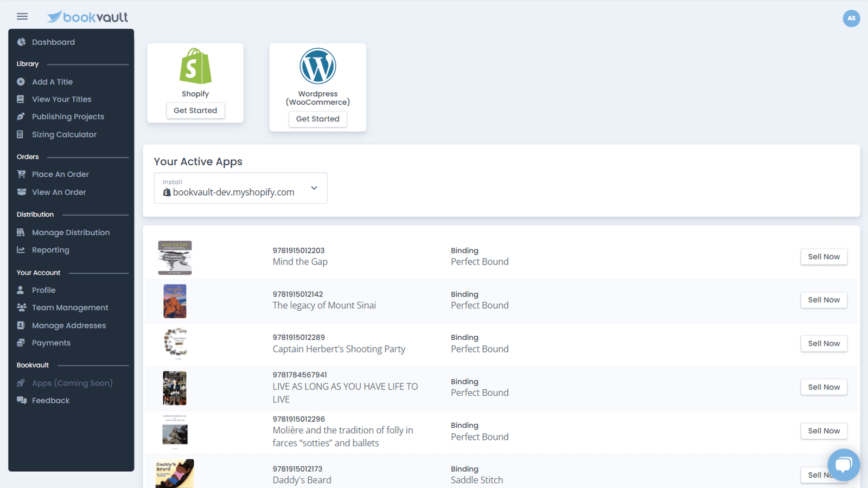The height and width of the screenshot is (488, 868).
Task: Open the chat widget bubble
Action: tap(843, 465)
